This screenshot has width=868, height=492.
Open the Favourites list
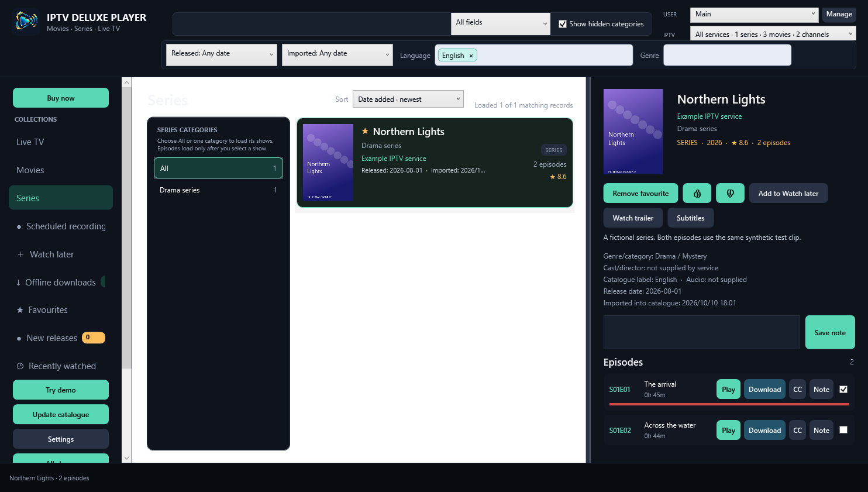(61, 310)
